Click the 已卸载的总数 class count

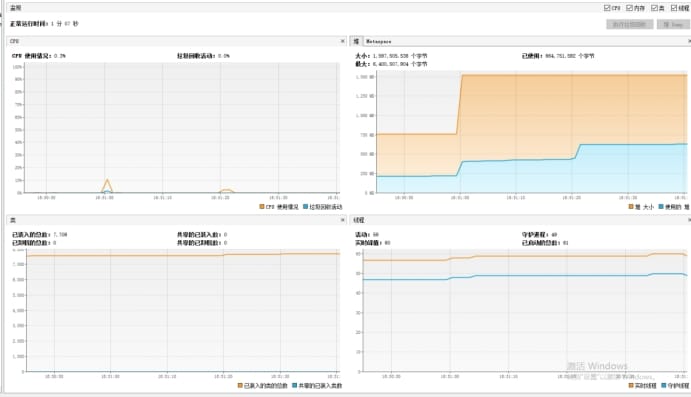(x=34, y=243)
